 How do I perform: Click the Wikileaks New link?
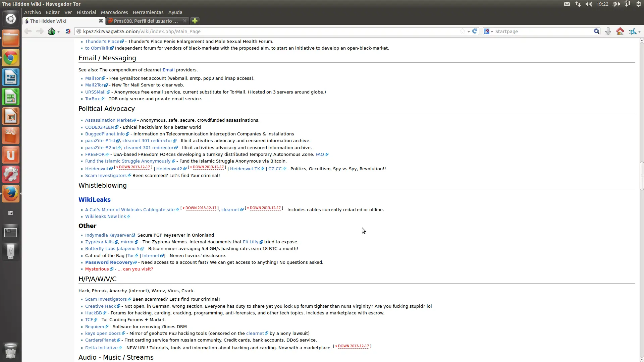[x=106, y=216]
